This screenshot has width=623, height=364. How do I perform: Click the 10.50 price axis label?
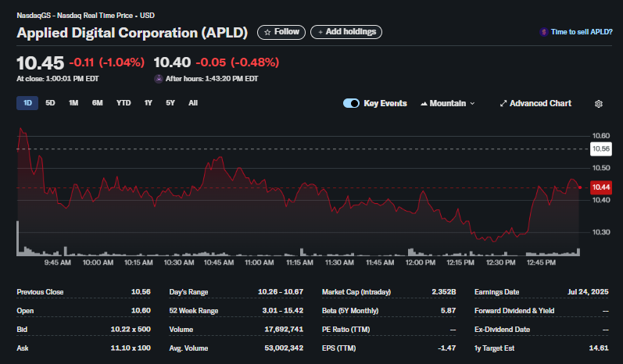[x=601, y=168]
